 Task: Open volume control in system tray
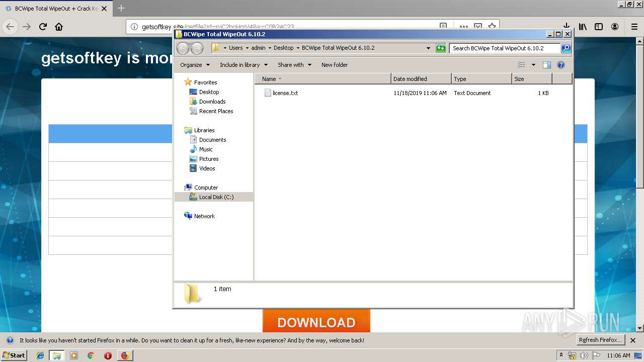[584, 355]
